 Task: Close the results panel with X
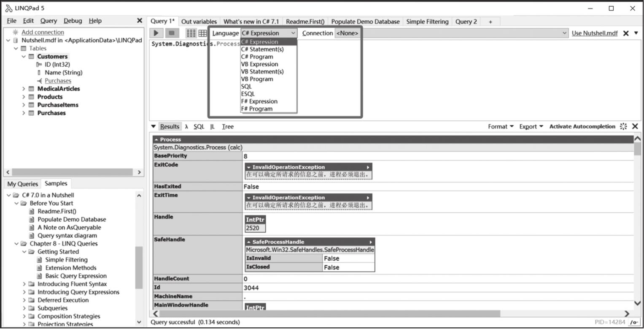click(635, 126)
